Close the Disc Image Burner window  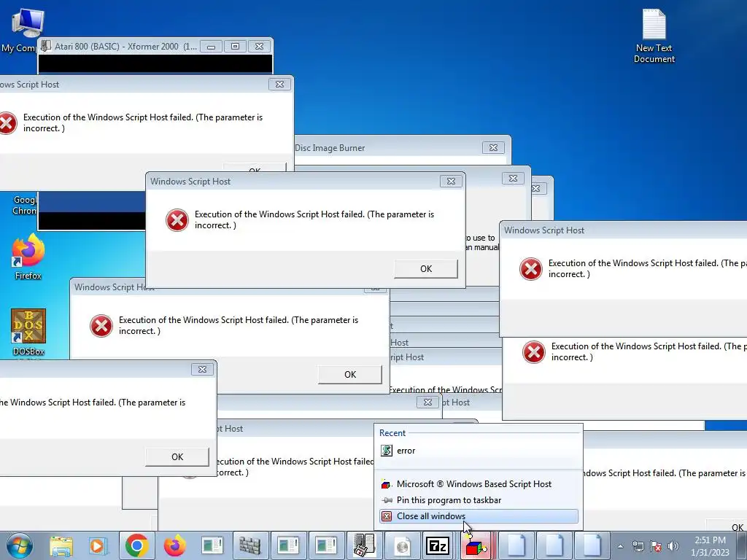tap(493, 147)
